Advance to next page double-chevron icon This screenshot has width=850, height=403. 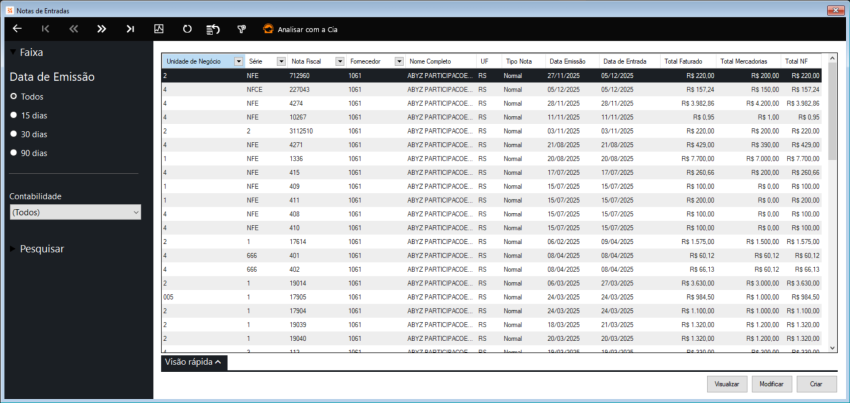pyautogui.click(x=102, y=29)
